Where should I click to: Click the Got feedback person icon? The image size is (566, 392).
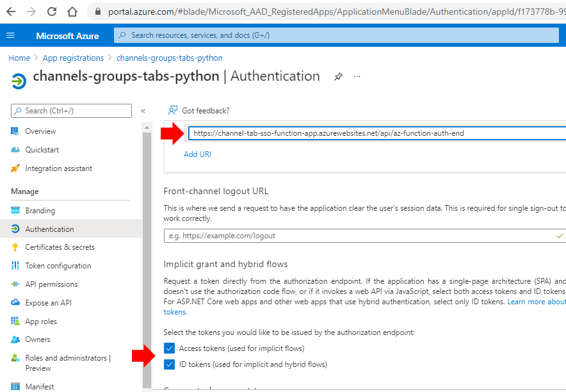tap(173, 110)
